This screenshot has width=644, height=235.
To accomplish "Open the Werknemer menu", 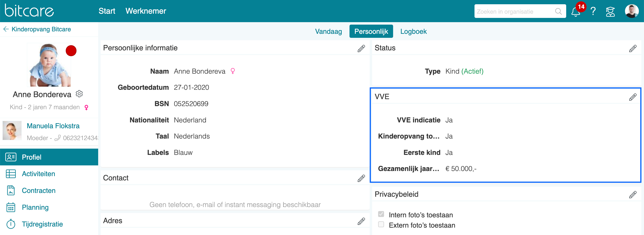I will click(x=146, y=11).
